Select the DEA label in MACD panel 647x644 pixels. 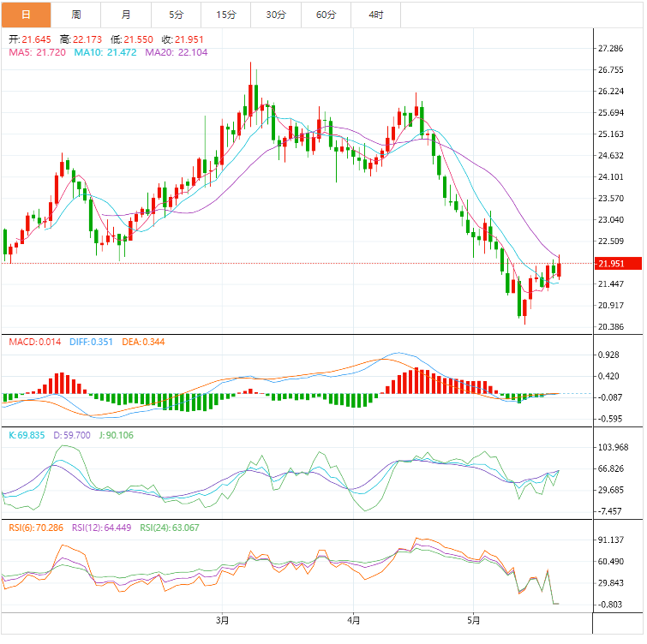click(143, 343)
